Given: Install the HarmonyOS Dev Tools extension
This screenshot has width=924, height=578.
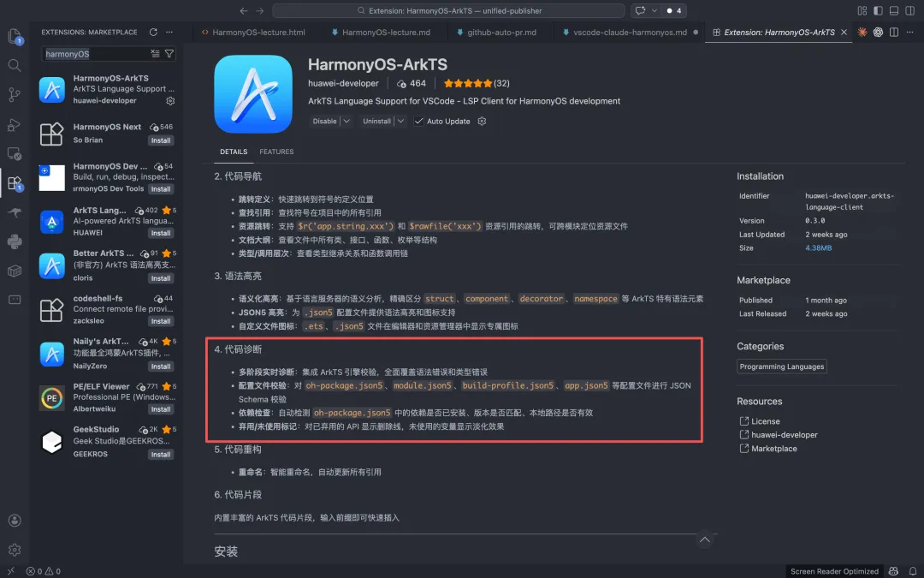Looking at the screenshot, I should (161, 188).
